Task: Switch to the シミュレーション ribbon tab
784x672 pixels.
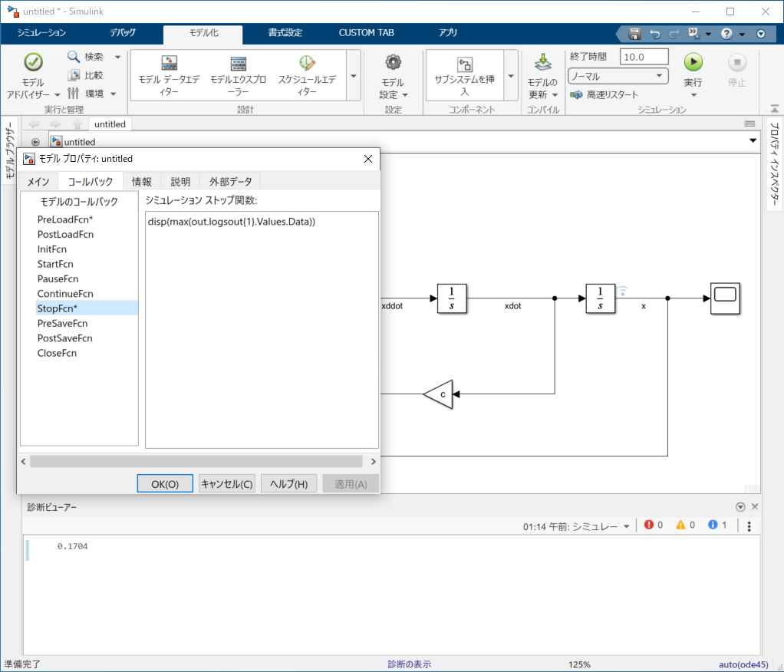Action: click(41, 33)
